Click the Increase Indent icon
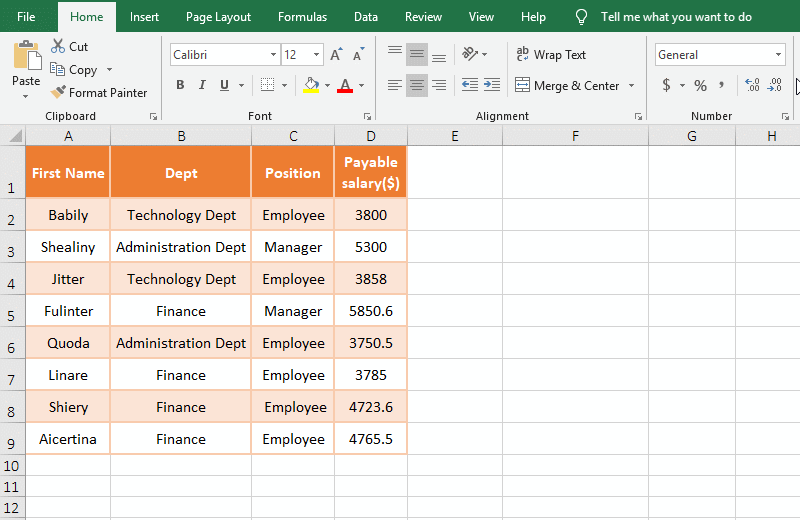The height and width of the screenshot is (520, 800). [x=491, y=86]
